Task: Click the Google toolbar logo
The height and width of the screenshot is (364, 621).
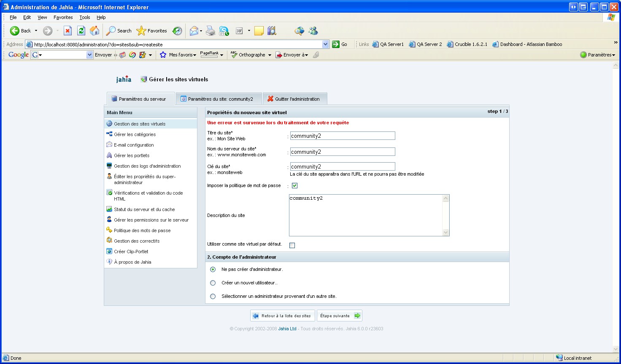Action: [x=19, y=55]
